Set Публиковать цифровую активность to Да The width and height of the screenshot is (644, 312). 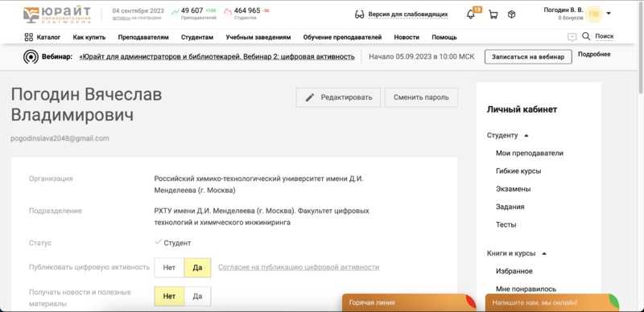[x=197, y=268]
